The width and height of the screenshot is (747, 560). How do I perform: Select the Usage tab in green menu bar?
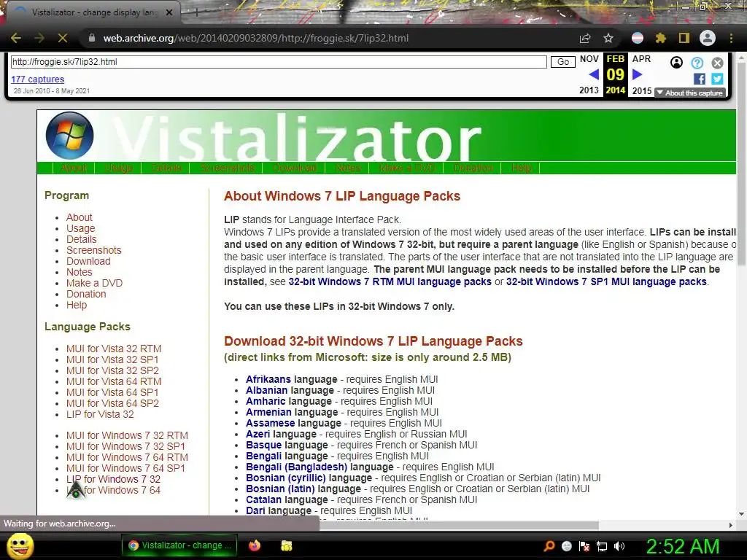[118, 168]
